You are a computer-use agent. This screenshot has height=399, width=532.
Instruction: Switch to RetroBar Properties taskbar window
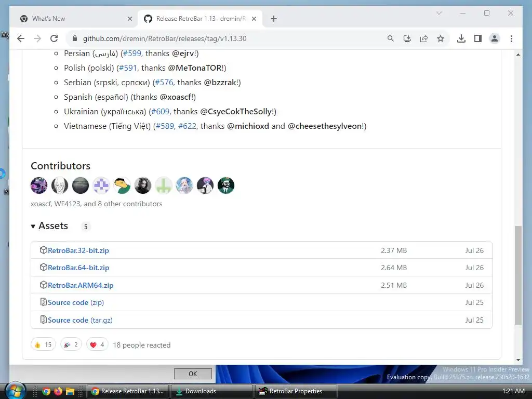[x=296, y=391]
